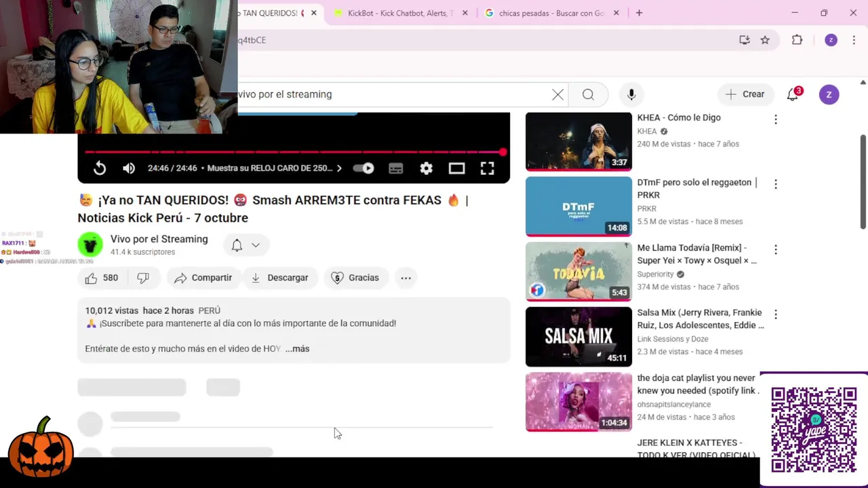
Task: Click '41.4 k suscriptores' text
Action: coord(143,252)
